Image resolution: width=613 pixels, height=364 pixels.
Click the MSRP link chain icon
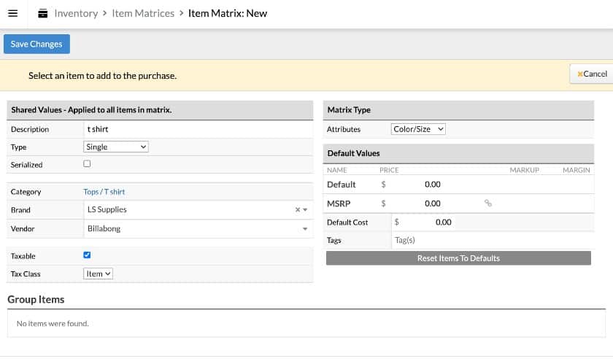click(488, 203)
